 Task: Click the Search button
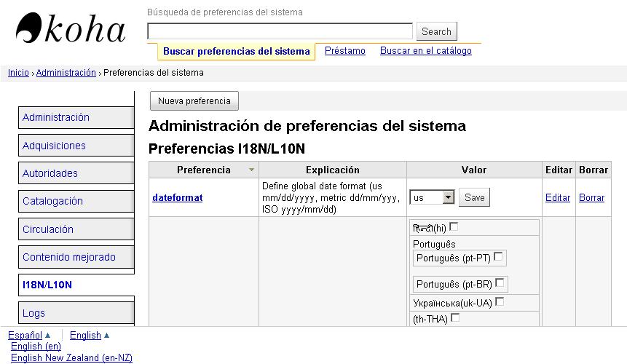point(436,31)
